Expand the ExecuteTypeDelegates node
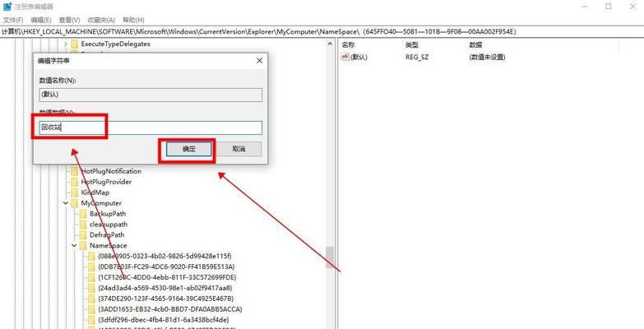The width and height of the screenshot is (644, 329). 66,44
